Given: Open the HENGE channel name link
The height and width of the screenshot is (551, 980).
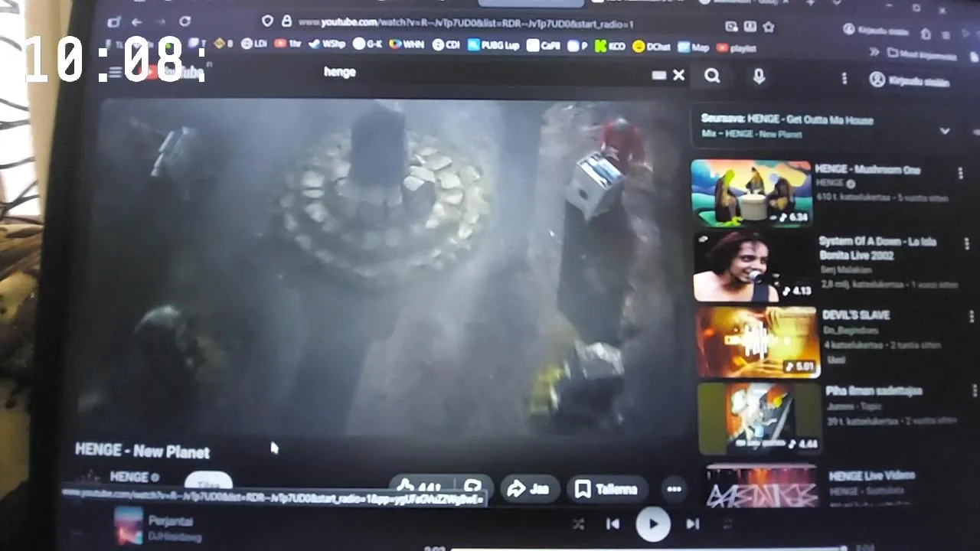Looking at the screenshot, I should [129, 477].
